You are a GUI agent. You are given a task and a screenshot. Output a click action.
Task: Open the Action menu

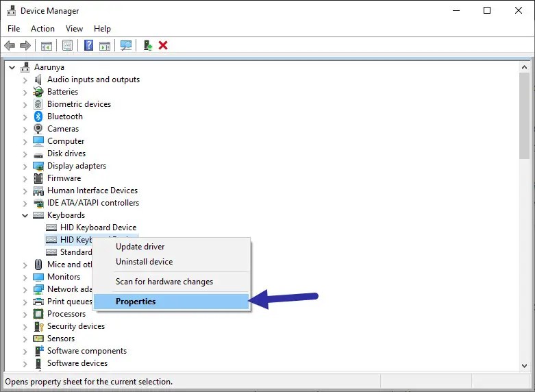tap(42, 29)
